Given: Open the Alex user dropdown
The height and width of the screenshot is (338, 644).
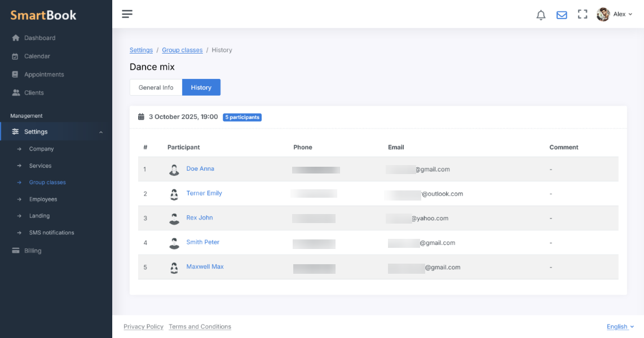Looking at the screenshot, I should [x=615, y=15].
